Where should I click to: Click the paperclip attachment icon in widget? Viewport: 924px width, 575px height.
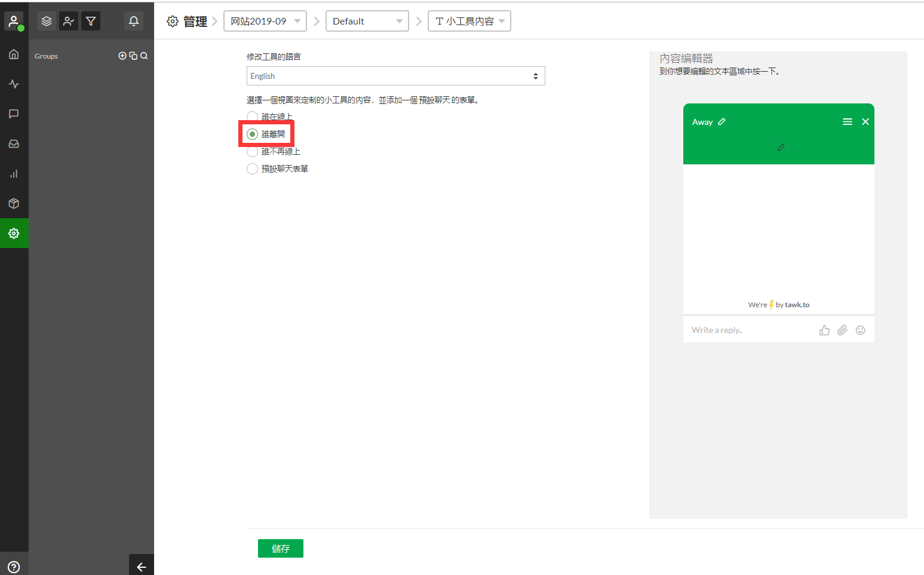[842, 330]
